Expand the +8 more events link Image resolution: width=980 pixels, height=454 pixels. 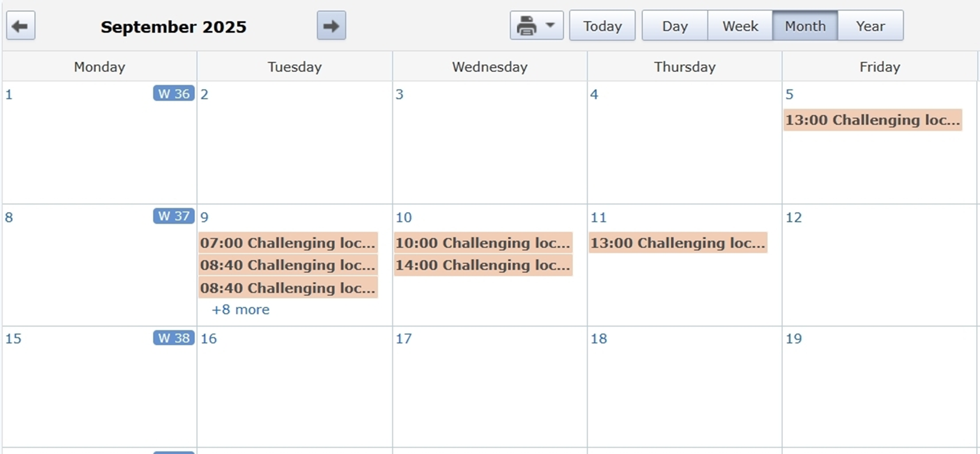(x=240, y=309)
